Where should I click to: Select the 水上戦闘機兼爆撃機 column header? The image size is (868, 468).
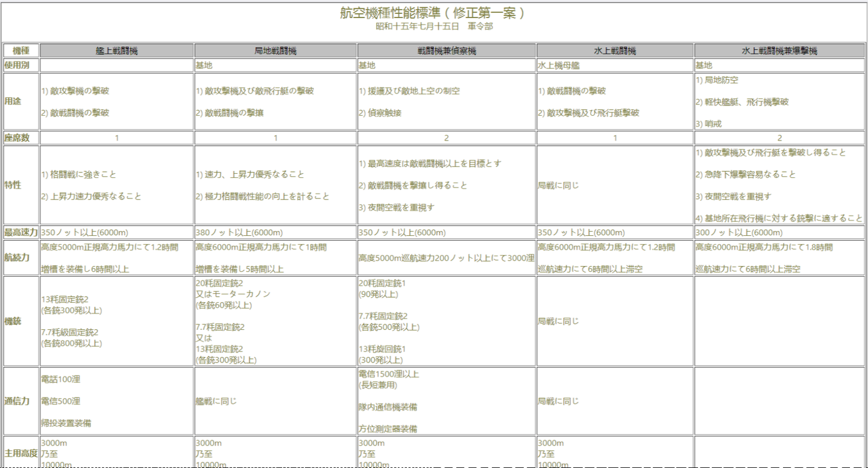click(x=779, y=51)
